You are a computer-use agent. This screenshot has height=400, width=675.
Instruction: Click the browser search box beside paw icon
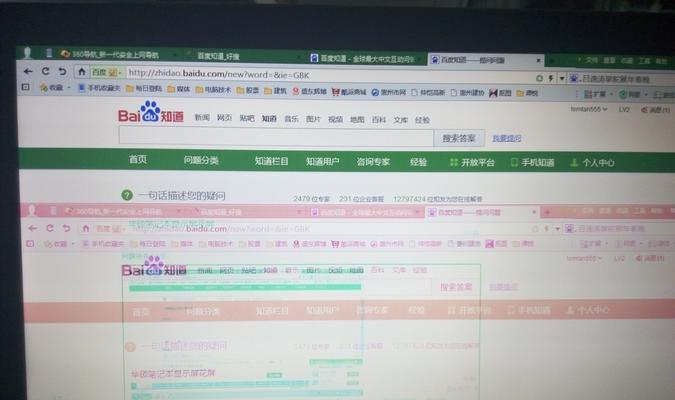pos(626,79)
